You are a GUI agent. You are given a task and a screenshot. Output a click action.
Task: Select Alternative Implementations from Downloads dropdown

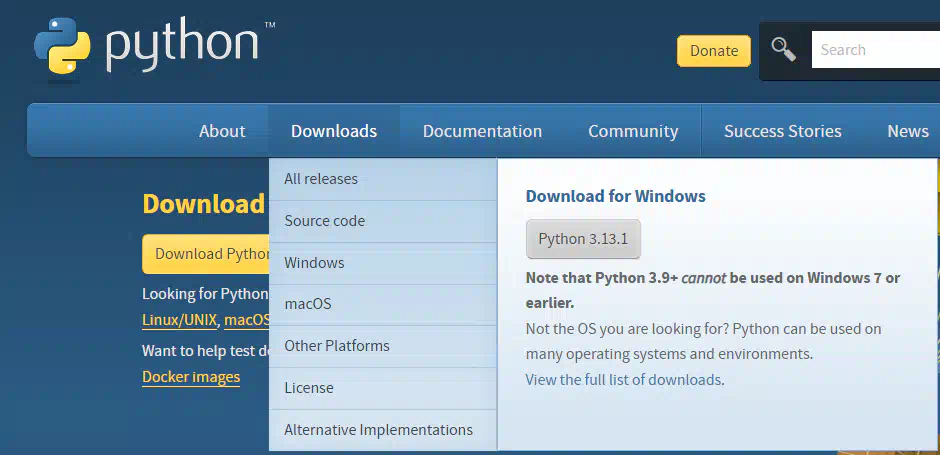click(x=383, y=430)
